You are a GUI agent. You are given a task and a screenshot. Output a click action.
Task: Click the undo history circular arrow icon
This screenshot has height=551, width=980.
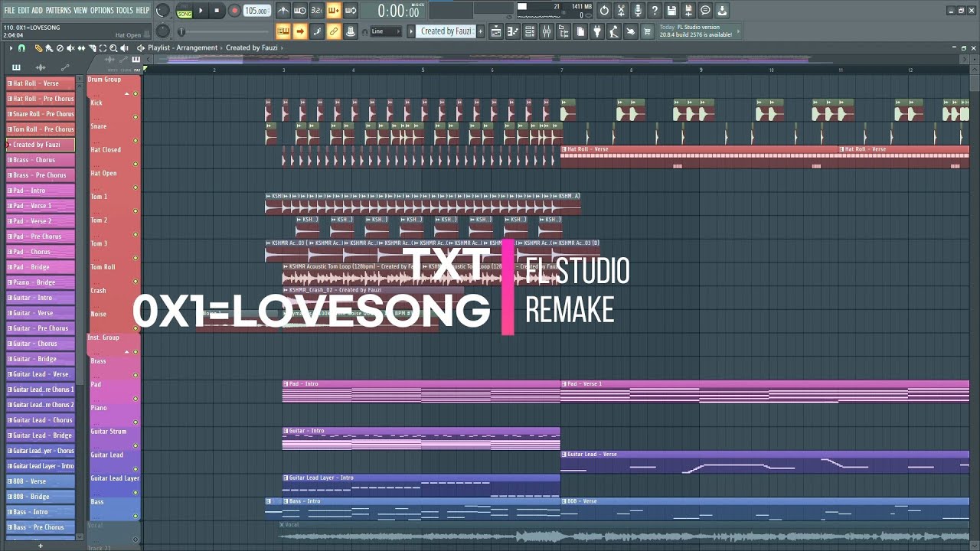click(x=605, y=11)
